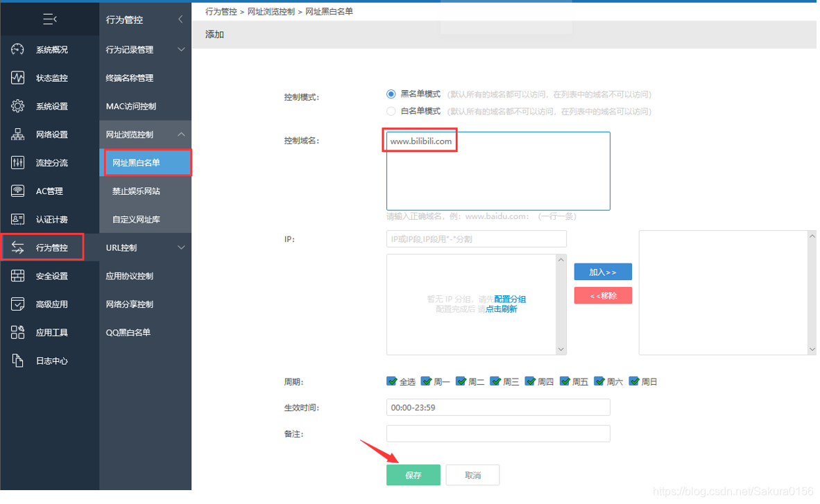Focus the 控制域名 text area
Viewport: 820px width, 504px height.
coord(498,171)
